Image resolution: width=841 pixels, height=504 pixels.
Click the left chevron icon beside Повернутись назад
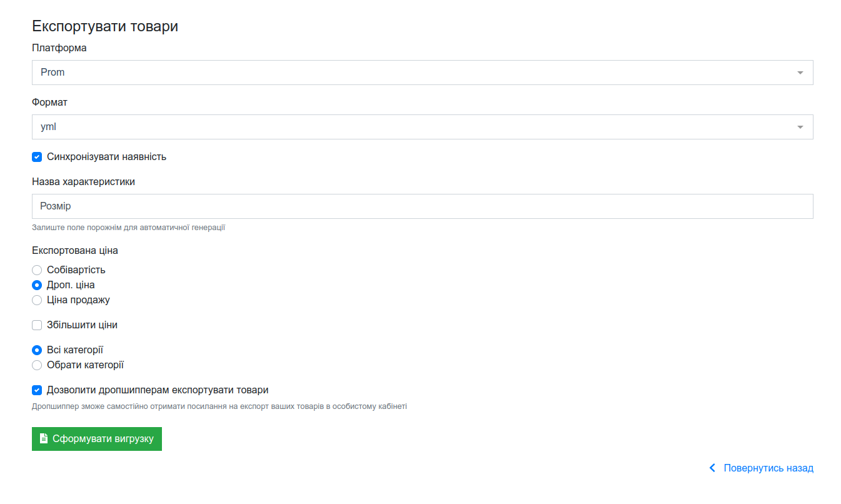click(712, 468)
